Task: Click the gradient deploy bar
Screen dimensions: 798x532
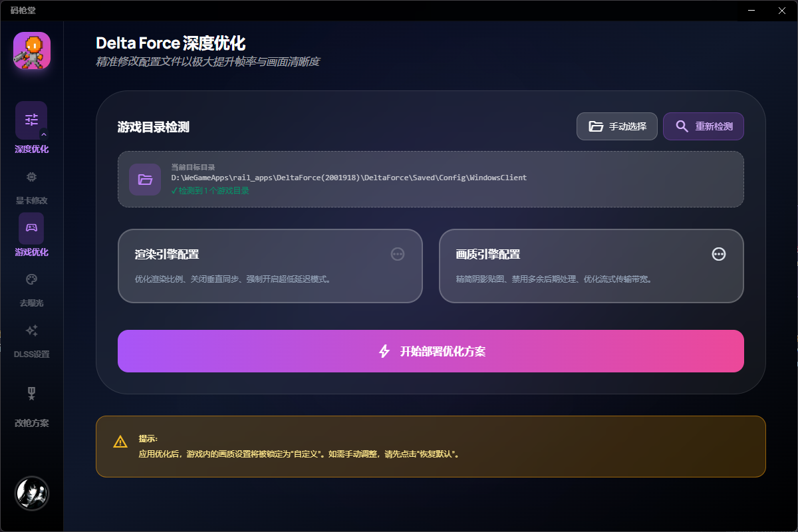Action: click(431, 351)
